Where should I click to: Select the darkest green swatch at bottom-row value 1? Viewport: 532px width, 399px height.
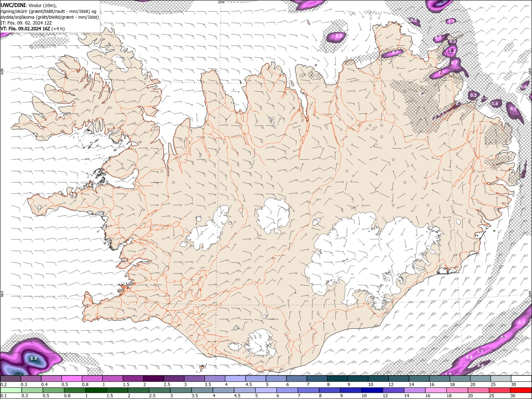coord(96,390)
